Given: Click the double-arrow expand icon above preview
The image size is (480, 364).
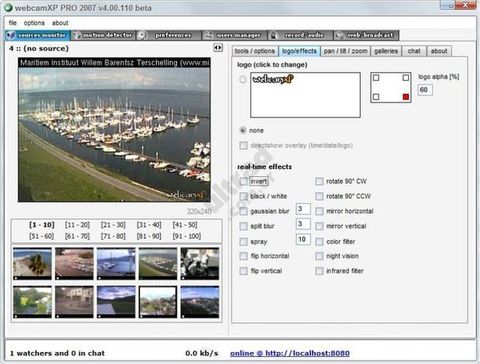Looking at the screenshot, I should 218,48.
